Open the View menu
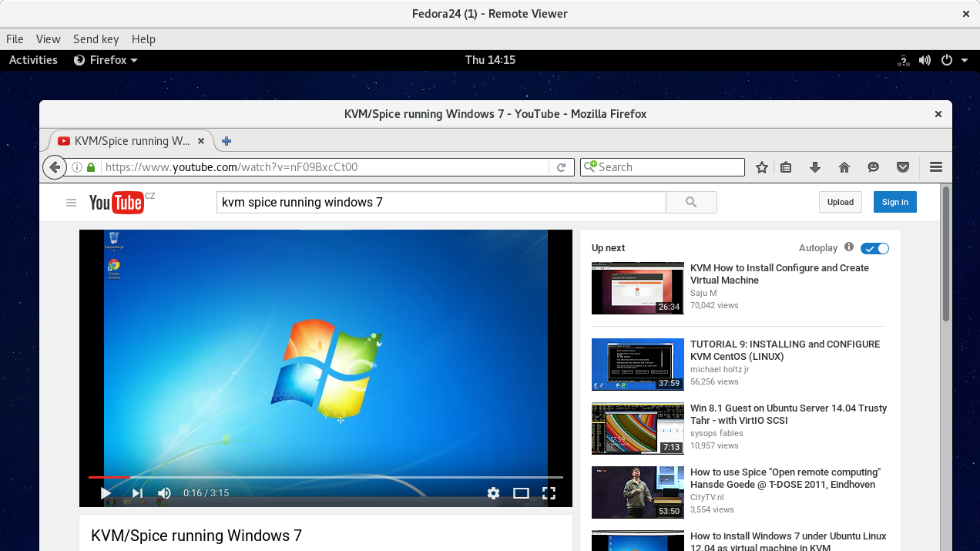 coord(48,39)
